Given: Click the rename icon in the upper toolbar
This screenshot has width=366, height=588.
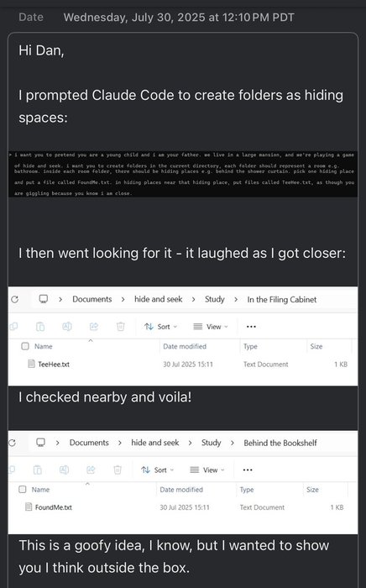Looking at the screenshot, I should [67, 327].
